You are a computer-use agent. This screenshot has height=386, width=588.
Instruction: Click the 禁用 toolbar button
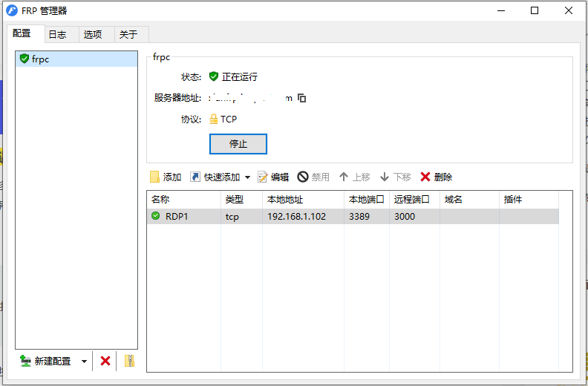[313, 177]
